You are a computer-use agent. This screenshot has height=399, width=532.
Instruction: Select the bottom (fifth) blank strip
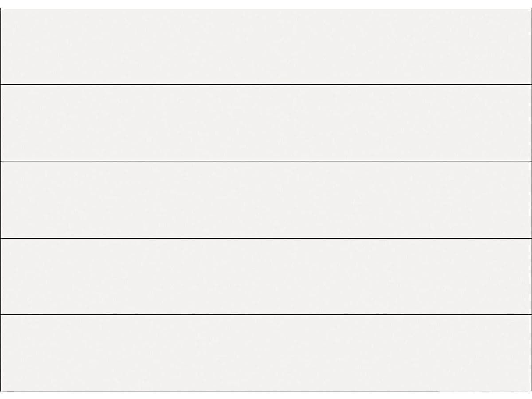(x=266, y=353)
